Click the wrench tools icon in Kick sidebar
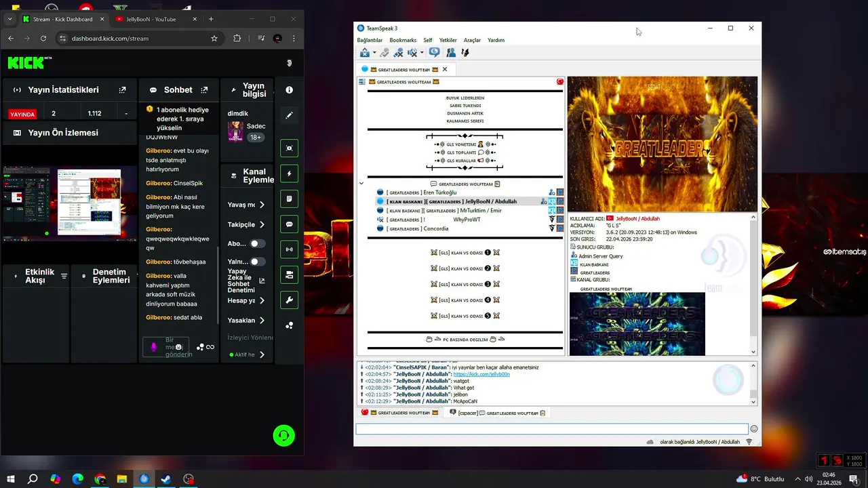Screen dimensions: 868x488 click(290, 300)
